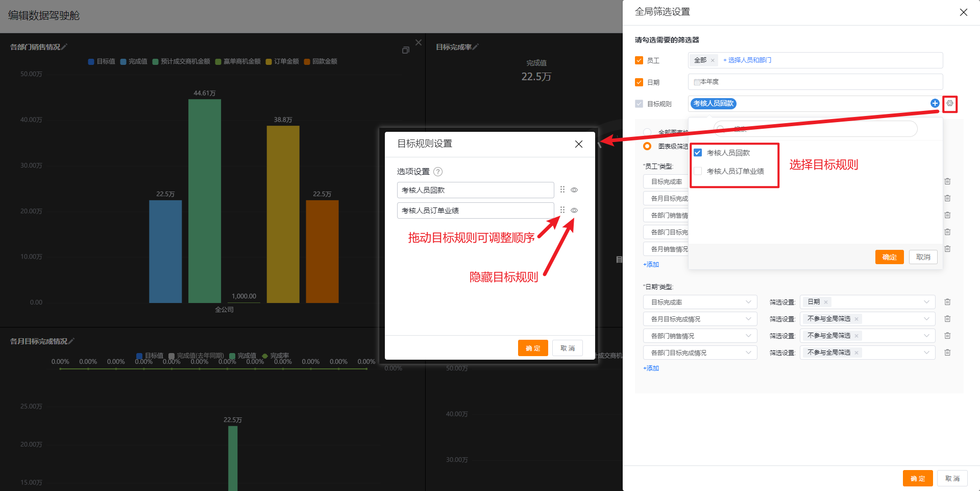This screenshot has height=491, width=980.
Task: Expand 各部门销售情况 chart dropdown in 日期 type
Action: 700,336
